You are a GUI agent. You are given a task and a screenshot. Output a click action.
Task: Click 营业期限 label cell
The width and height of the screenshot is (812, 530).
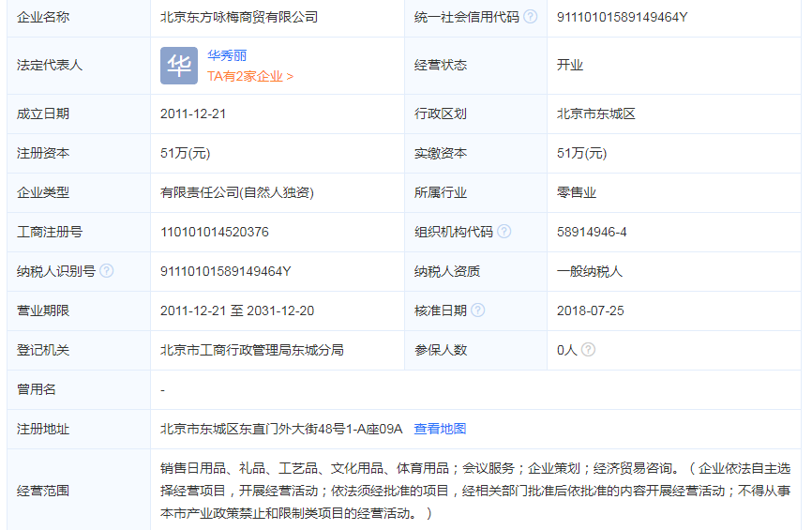pos(79,310)
